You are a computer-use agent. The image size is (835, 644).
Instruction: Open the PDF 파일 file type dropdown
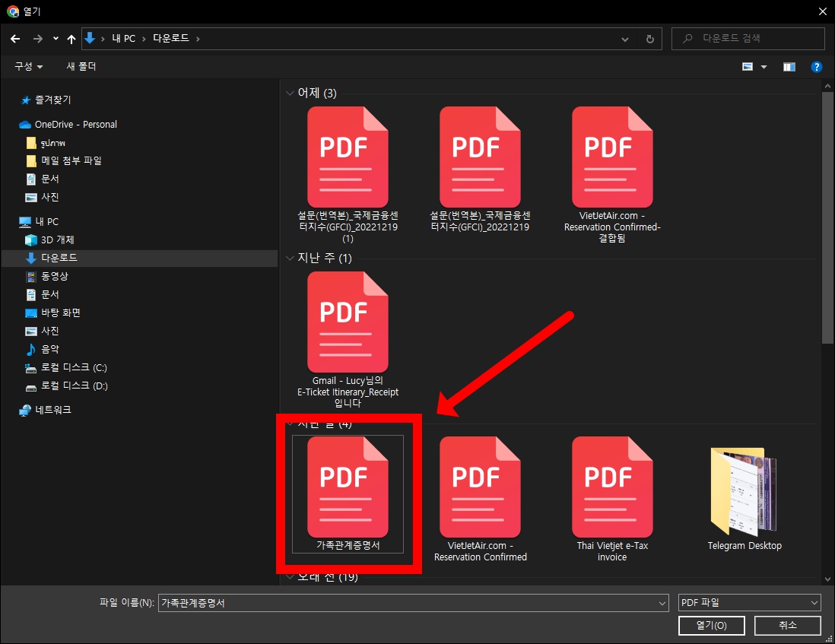click(x=749, y=601)
